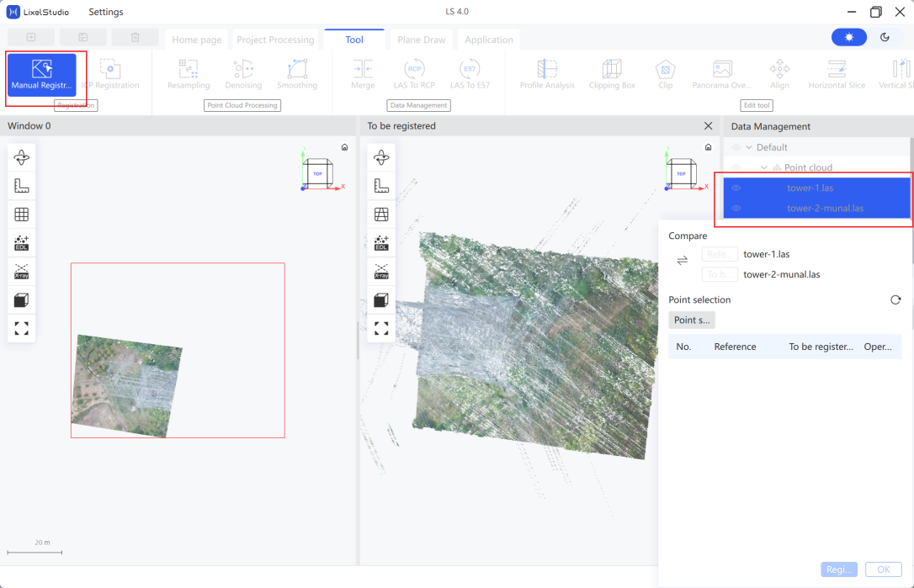Switch to dark theme mode
914x588 pixels.
click(885, 37)
